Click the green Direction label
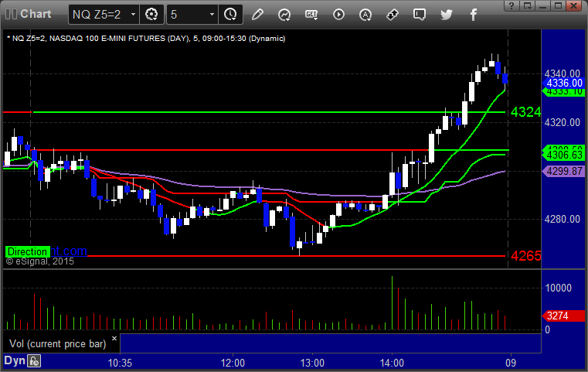This screenshot has height=372, width=588. point(27,251)
